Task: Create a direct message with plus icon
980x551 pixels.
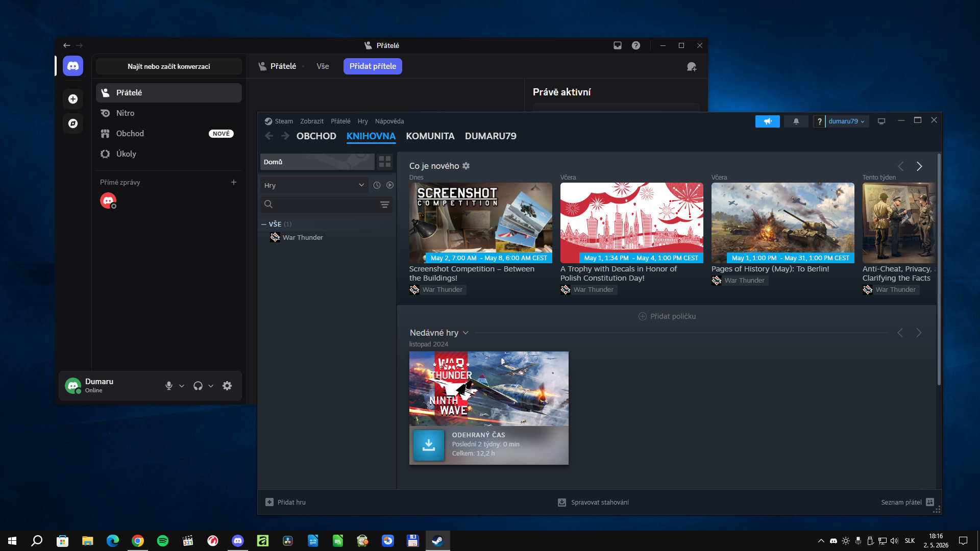Action: [234, 182]
